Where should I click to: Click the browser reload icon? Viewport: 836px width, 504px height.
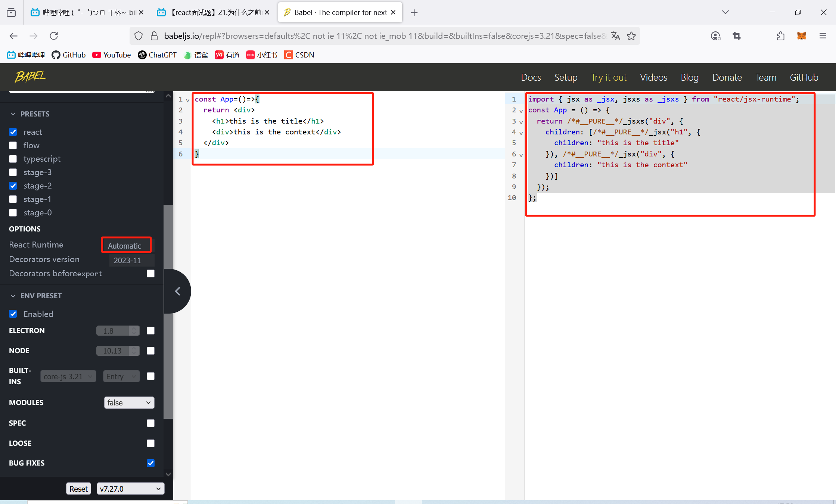pos(54,36)
